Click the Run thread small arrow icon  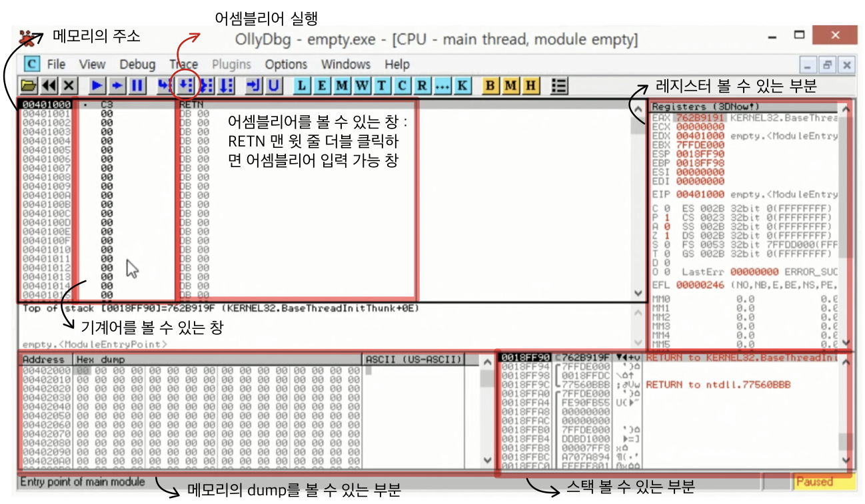[117, 85]
